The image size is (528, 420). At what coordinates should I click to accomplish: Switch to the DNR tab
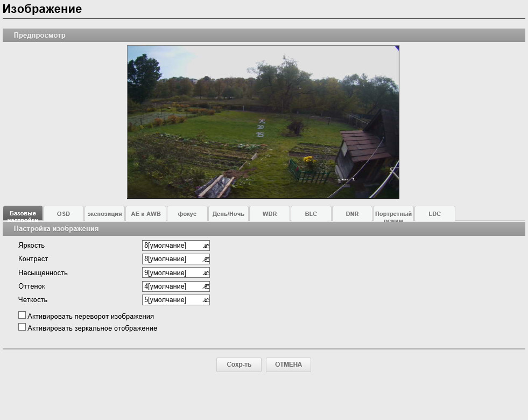[x=352, y=214]
